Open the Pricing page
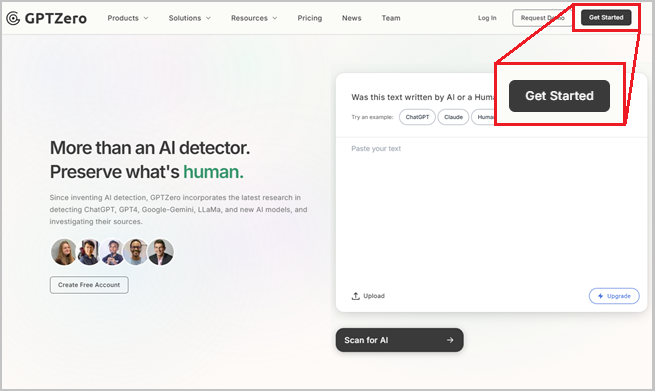The height and width of the screenshot is (391, 655). [x=310, y=18]
